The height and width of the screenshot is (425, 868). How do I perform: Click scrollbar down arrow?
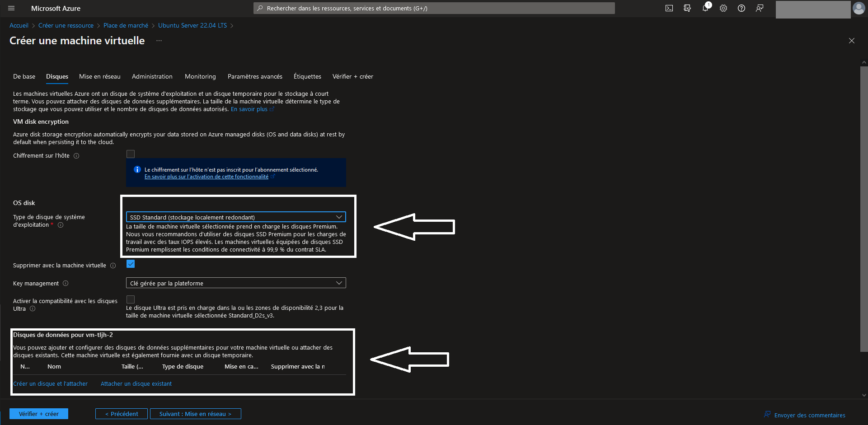864,395
